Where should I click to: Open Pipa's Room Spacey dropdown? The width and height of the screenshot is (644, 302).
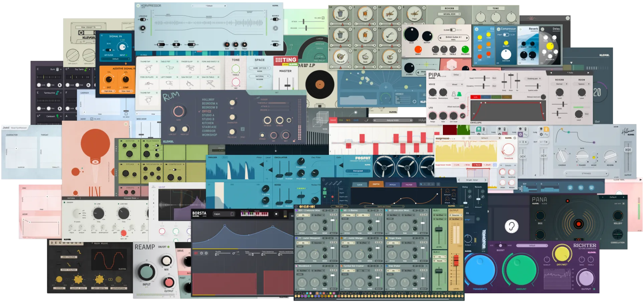[x=582, y=84]
